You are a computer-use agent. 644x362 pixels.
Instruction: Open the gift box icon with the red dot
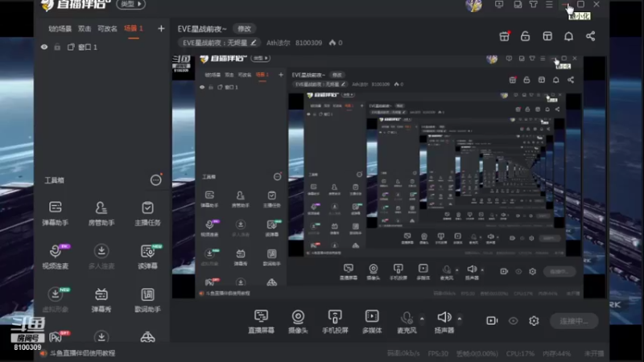505,36
